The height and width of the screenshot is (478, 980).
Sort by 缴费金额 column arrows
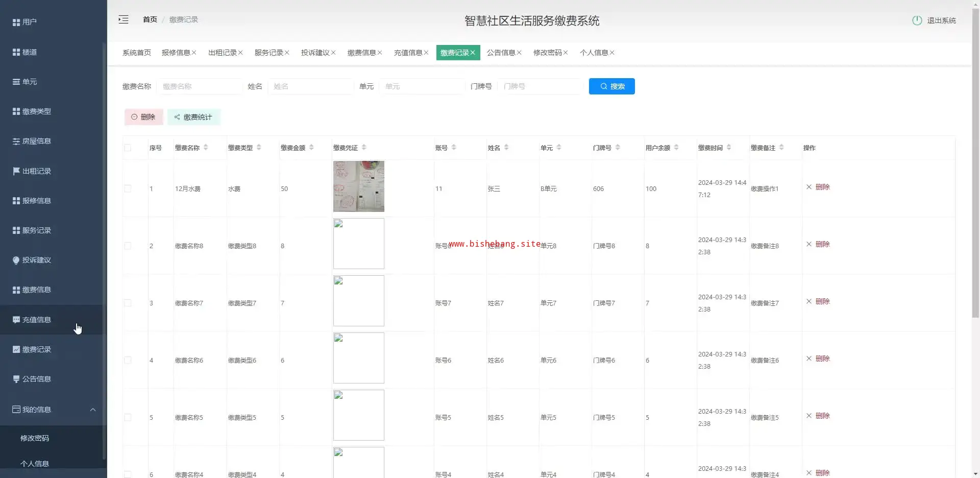pos(311,148)
